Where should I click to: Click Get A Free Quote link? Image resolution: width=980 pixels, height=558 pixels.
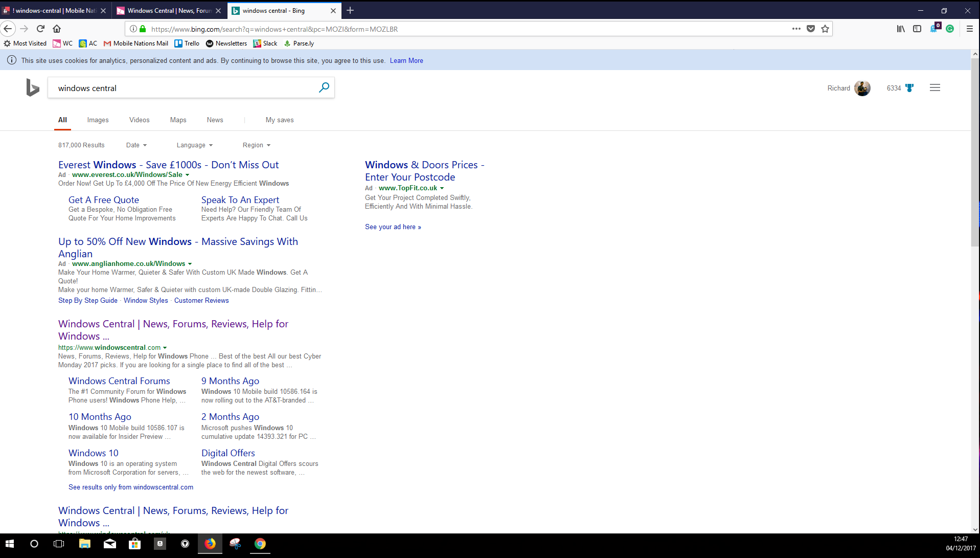pyautogui.click(x=104, y=200)
